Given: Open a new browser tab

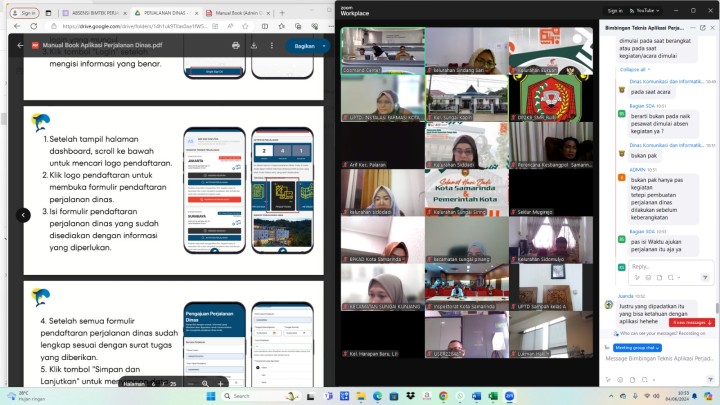Looking at the screenshot, I should (x=282, y=13).
